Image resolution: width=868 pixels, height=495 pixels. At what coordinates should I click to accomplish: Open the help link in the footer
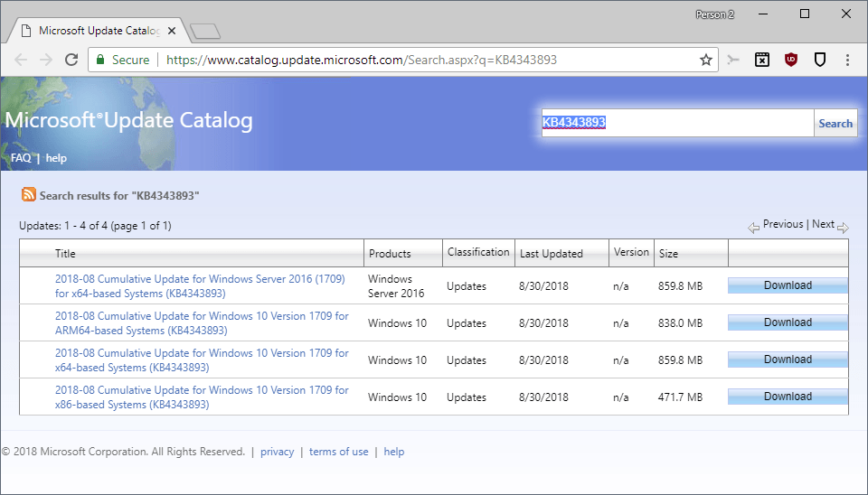click(393, 452)
